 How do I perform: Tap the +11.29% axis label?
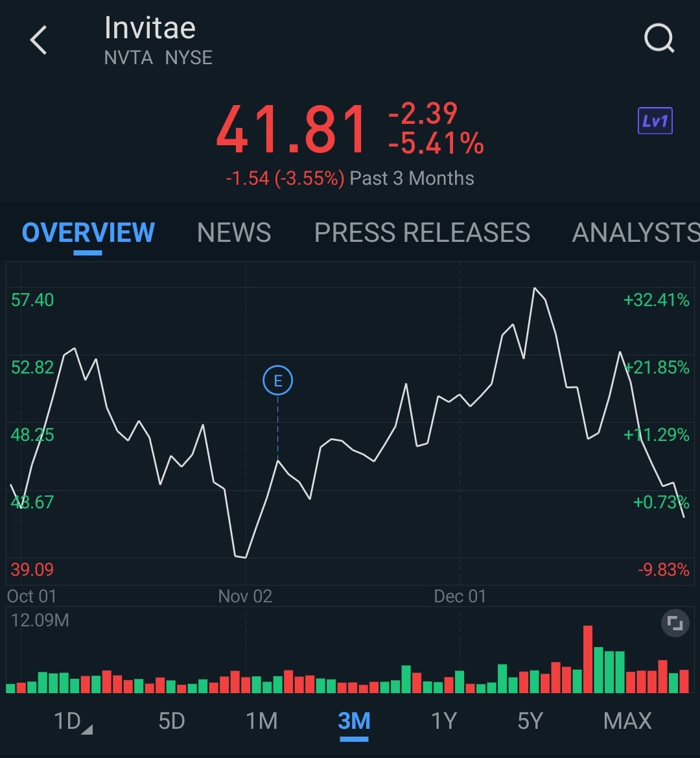point(657,435)
